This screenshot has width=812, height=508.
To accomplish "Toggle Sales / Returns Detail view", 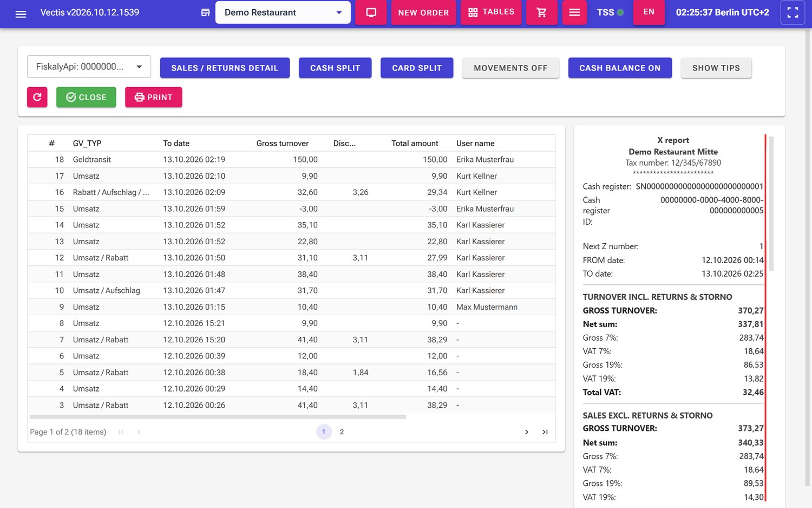I will (x=225, y=68).
